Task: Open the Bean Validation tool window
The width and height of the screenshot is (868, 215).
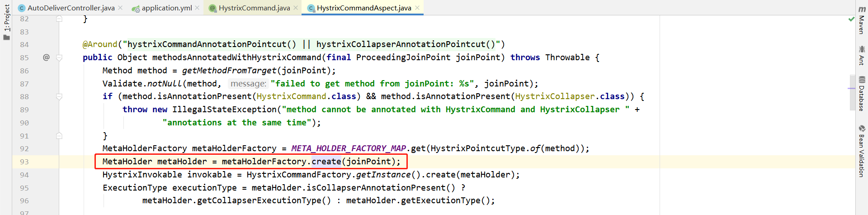Action: [862, 151]
